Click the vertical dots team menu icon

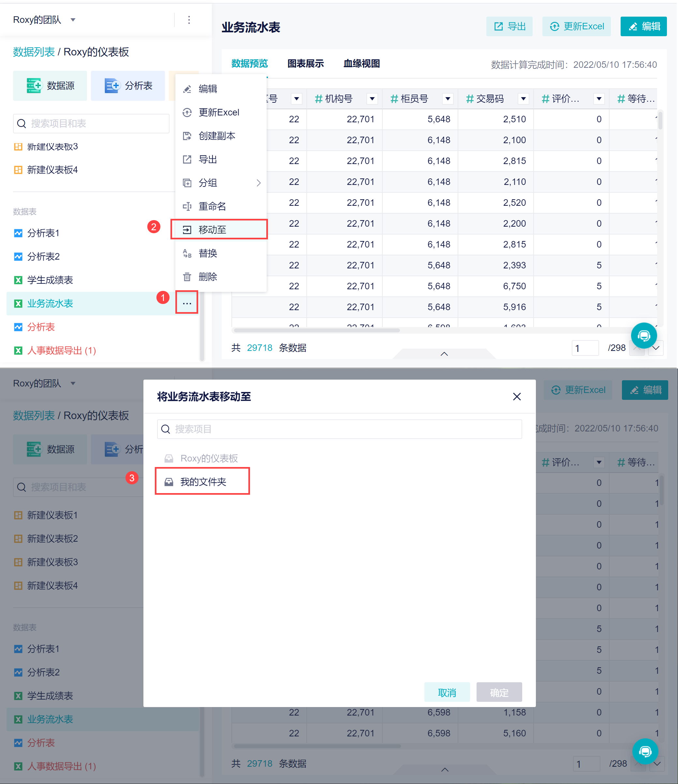189,20
